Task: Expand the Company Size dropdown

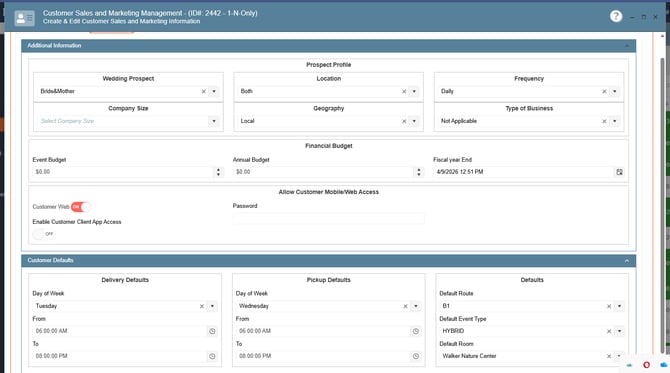Action: (214, 121)
